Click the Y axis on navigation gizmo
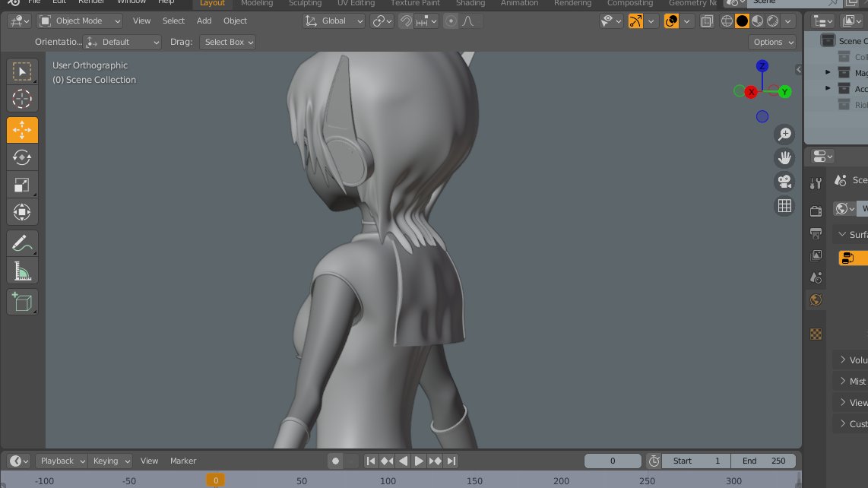Image resolution: width=868 pixels, height=488 pixels. click(x=784, y=92)
